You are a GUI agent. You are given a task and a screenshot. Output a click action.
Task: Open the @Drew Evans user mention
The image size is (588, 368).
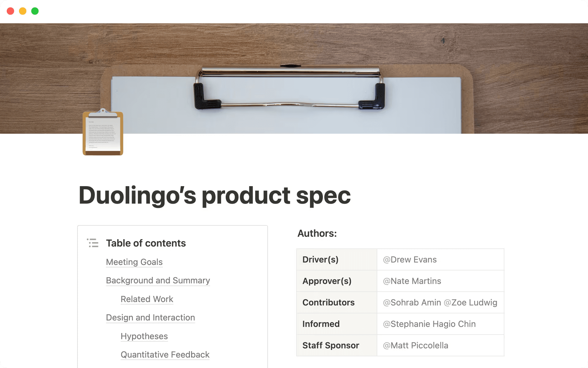tap(410, 259)
